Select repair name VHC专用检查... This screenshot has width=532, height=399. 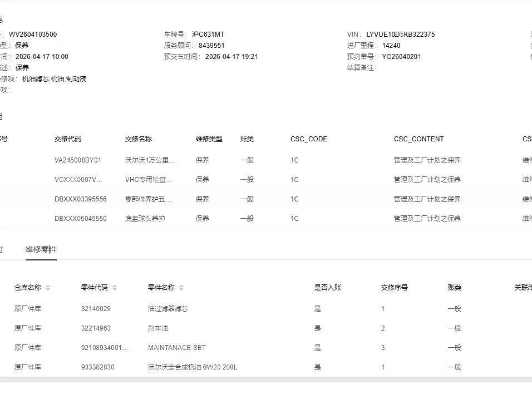[148, 180]
